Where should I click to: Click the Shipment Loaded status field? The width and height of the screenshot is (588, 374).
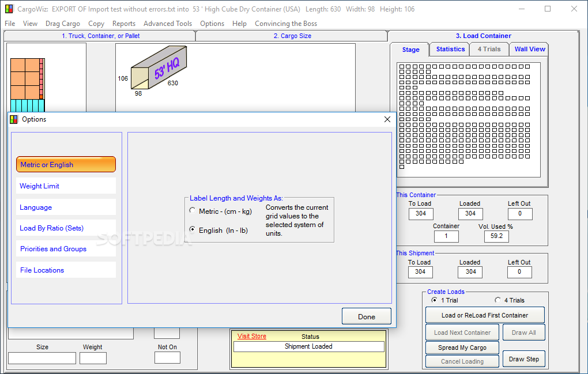[x=308, y=346]
